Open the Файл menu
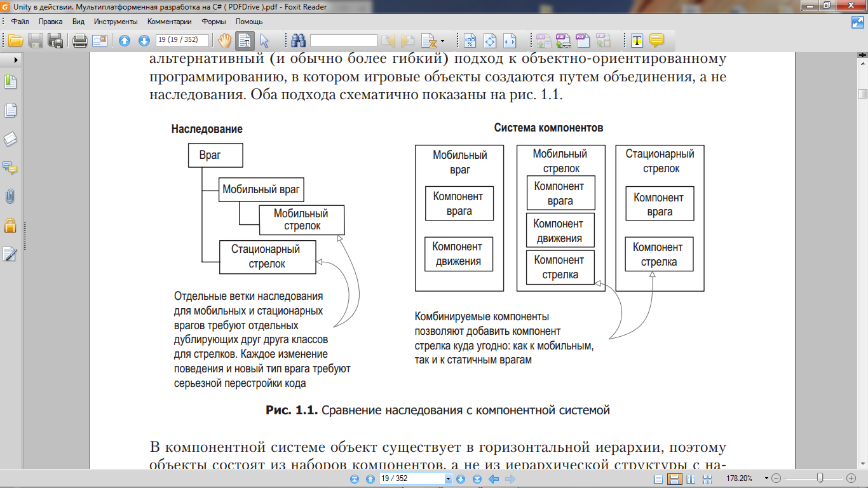 coord(20,21)
